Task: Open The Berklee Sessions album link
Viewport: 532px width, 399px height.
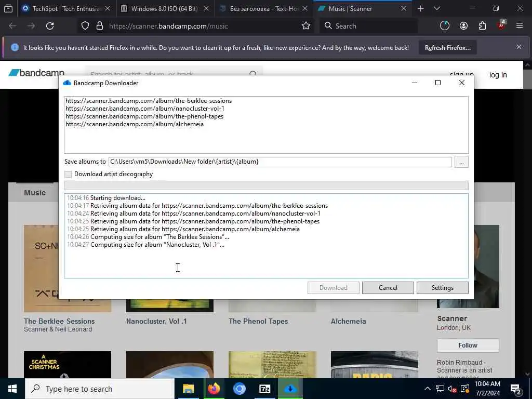Action: click(59, 321)
